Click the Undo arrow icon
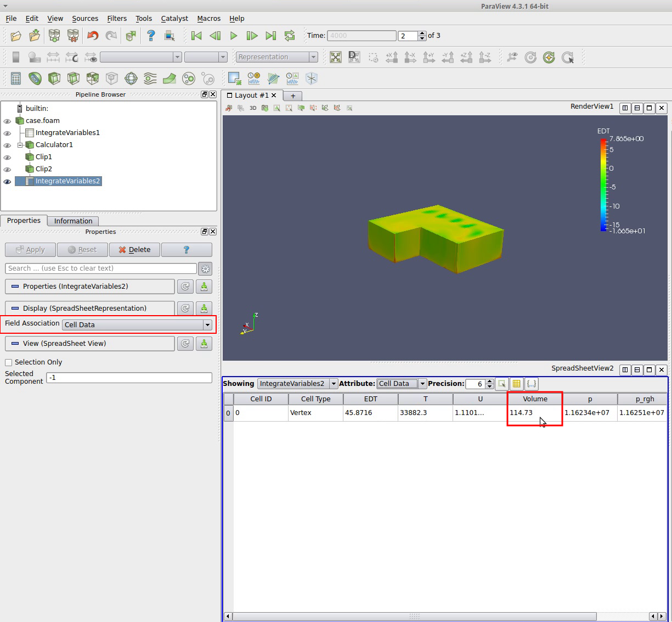Screen dimensions: 672x622 tap(93, 36)
